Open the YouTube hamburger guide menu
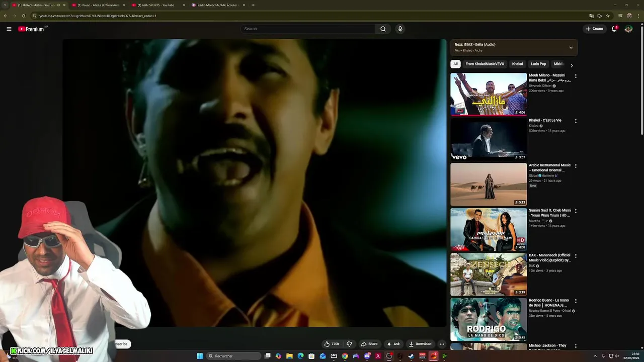This screenshot has height=362, width=644. (x=9, y=29)
